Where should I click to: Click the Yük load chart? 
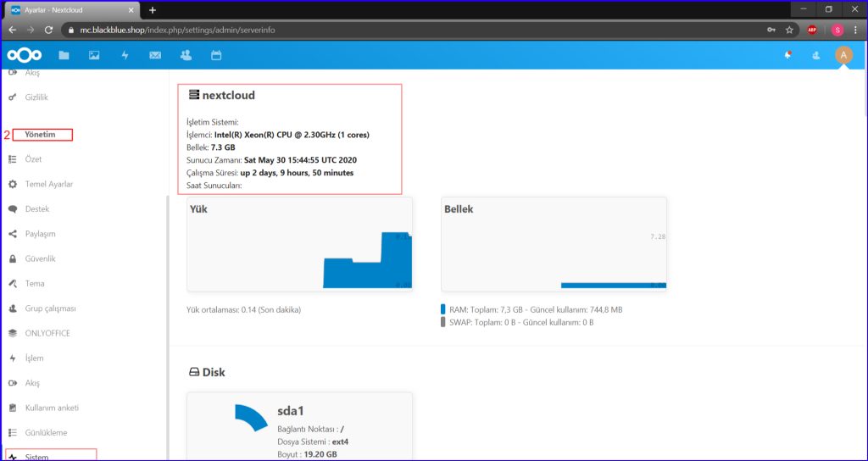(x=299, y=244)
